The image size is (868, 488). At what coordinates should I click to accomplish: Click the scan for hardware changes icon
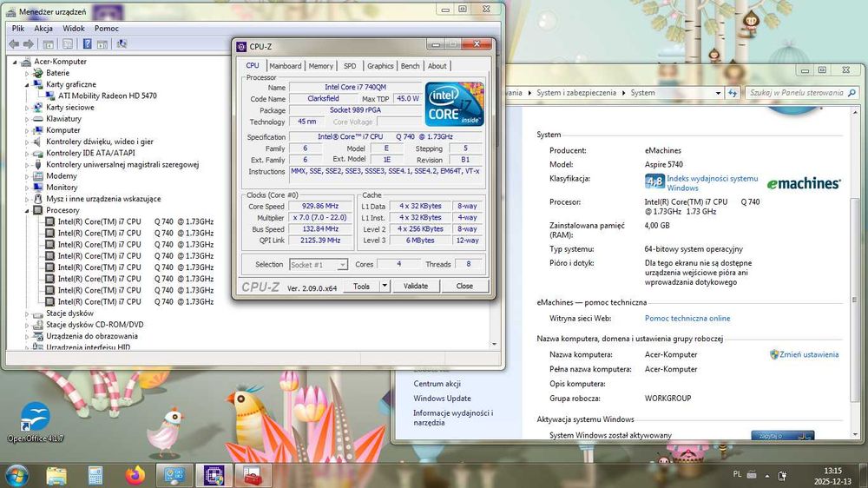pos(122,44)
